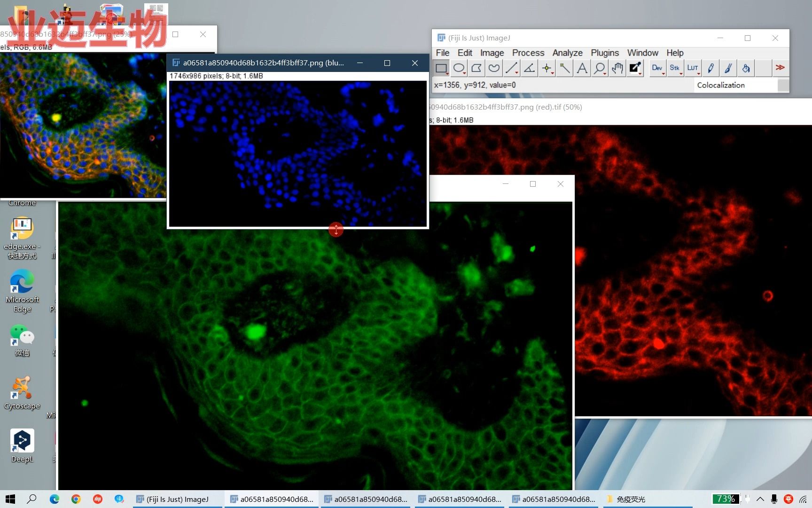Click the network Wi-Fi tray icon

click(803, 499)
